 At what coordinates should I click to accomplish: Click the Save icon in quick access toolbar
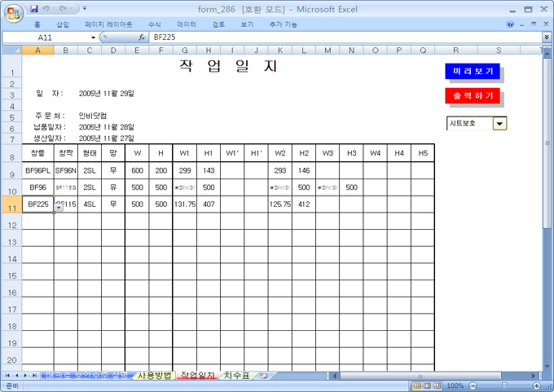34,9
